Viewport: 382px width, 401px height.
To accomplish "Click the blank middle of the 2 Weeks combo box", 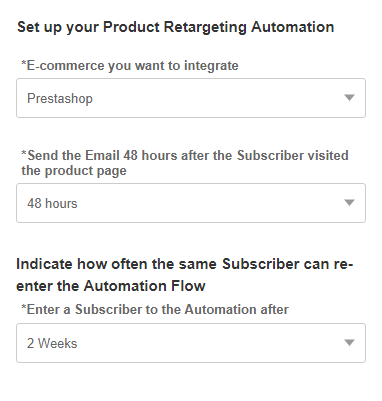I will 210,343.
